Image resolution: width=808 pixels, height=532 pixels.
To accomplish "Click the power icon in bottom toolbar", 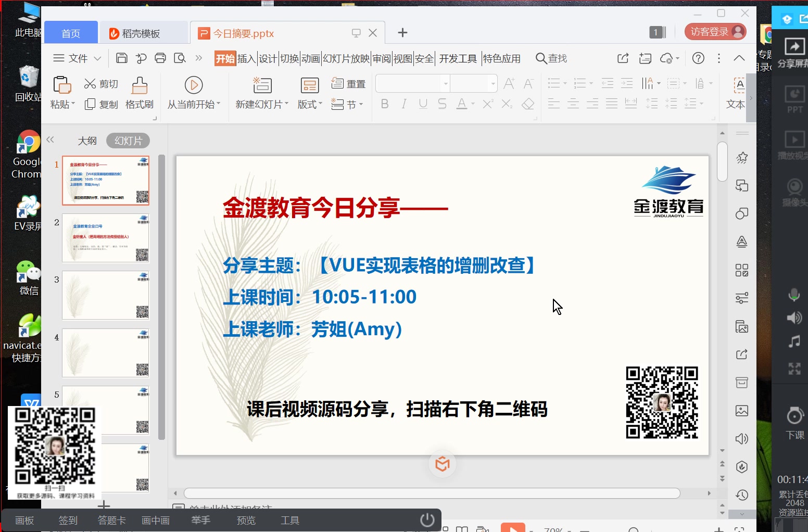I will [427, 520].
